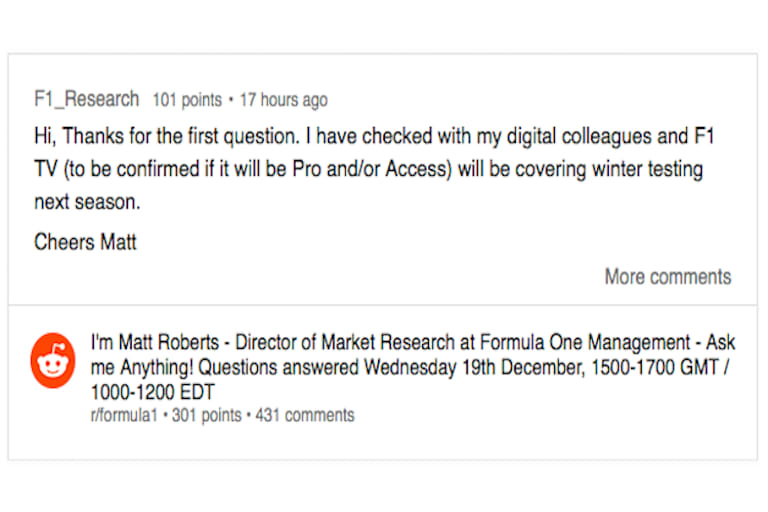Visit the r/formula1 subreddit link
The image size is (768, 512).
pyautogui.click(x=126, y=415)
